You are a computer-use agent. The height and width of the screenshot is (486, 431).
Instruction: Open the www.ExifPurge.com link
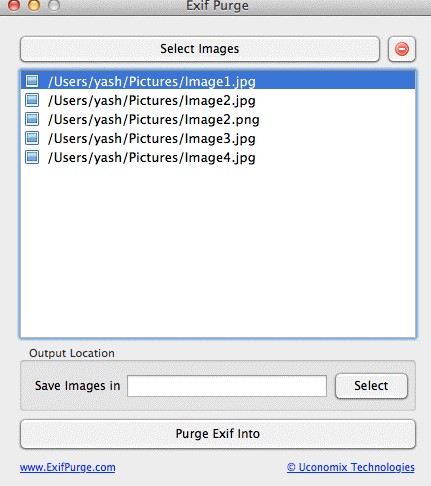pyautogui.click(x=68, y=467)
